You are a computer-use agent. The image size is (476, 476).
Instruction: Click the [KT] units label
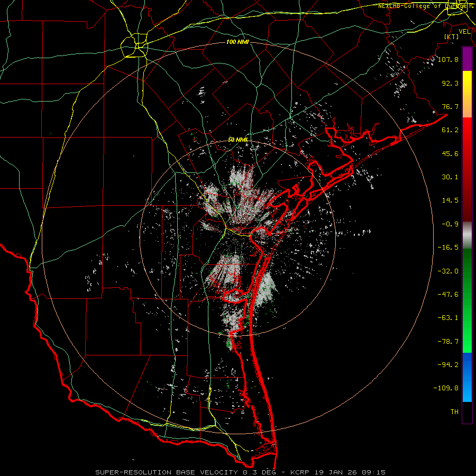pos(452,36)
